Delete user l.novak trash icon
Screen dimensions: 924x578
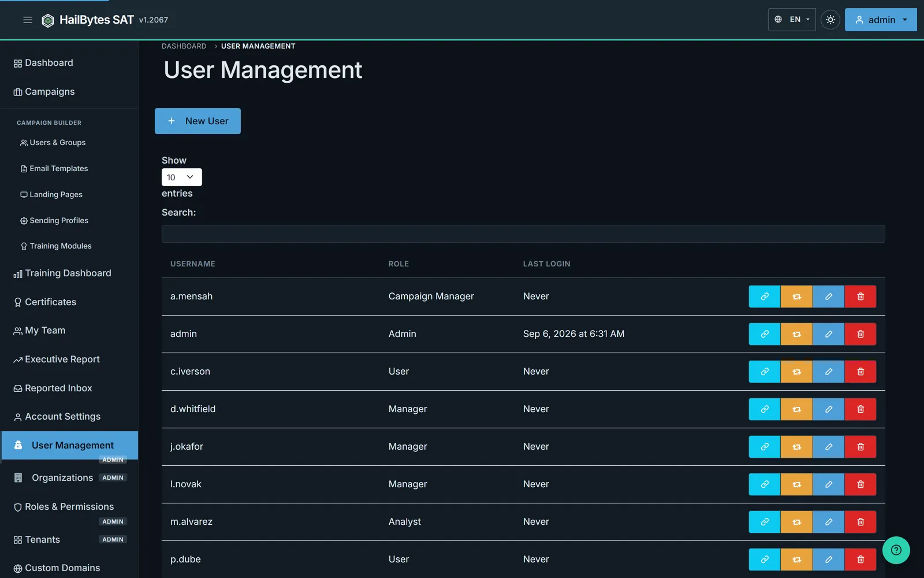[x=860, y=484]
